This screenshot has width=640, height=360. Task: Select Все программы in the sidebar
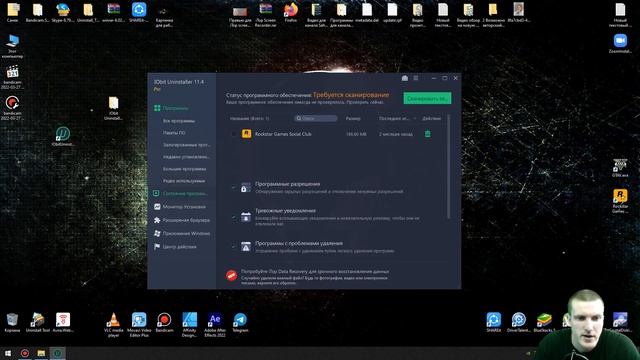(x=179, y=121)
